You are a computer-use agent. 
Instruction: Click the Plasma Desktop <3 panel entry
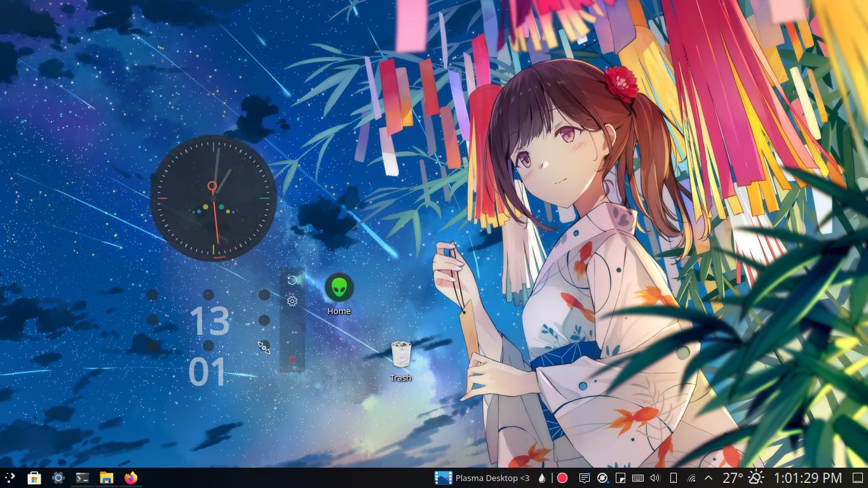coord(482,478)
